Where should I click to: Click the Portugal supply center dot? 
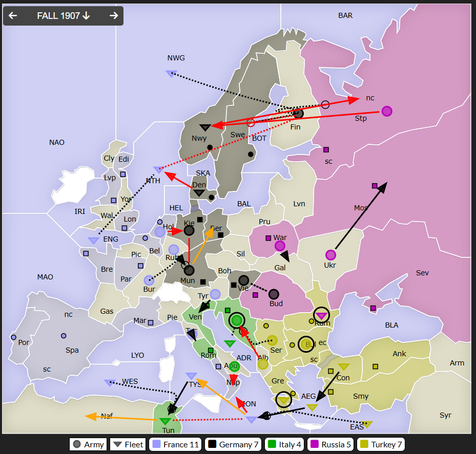coord(13,337)
